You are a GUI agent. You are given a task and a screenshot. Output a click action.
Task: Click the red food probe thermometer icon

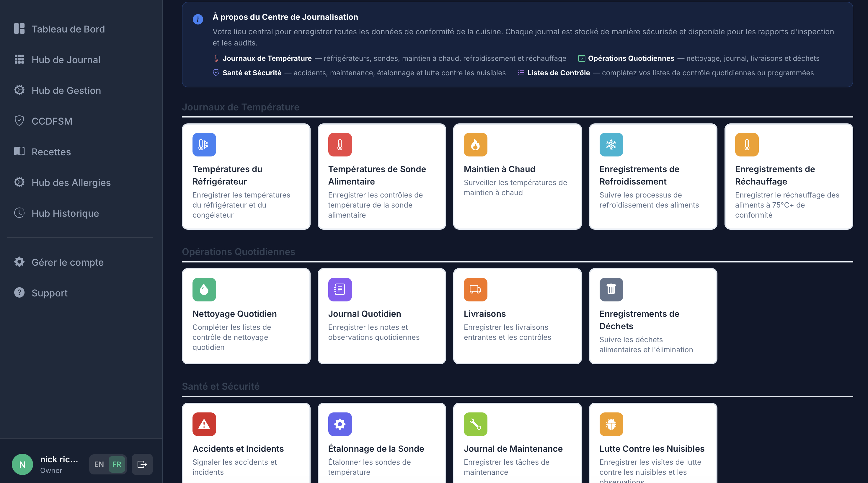[340, 145]
